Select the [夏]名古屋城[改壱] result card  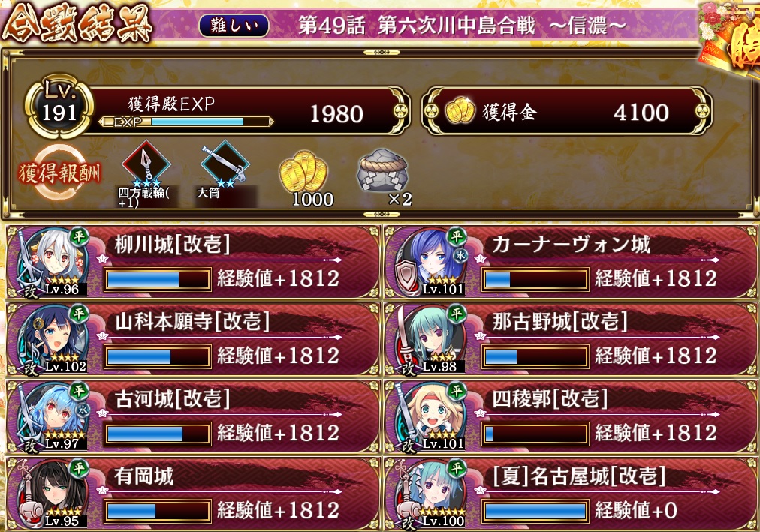coord(571,494)
